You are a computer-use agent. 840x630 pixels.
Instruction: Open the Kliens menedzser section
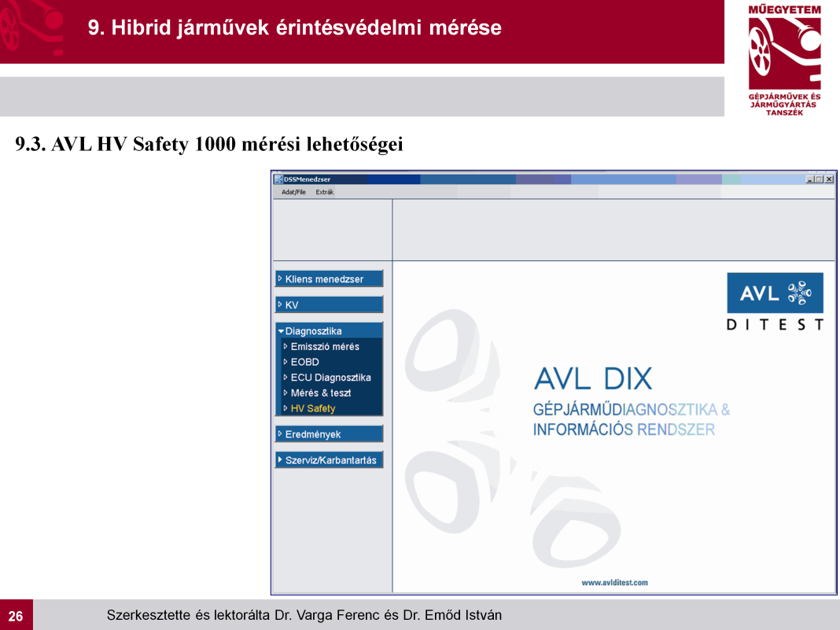point(329,278)
